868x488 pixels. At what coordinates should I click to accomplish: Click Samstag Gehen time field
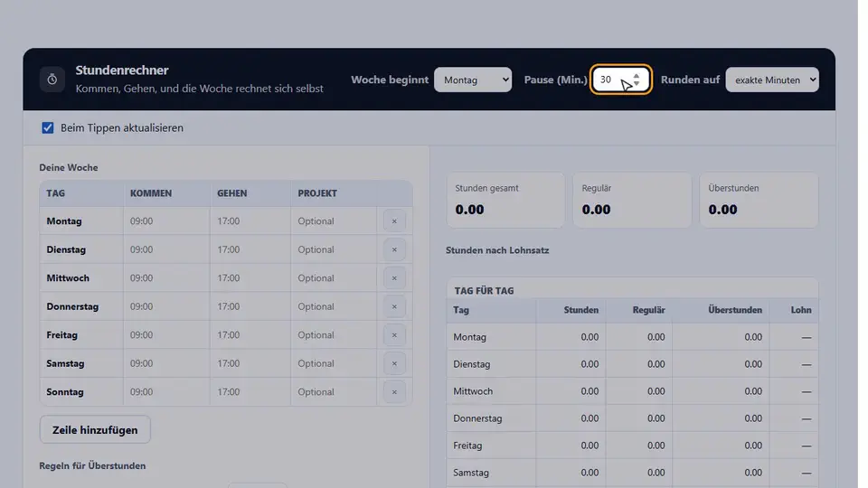(x=250, y=363)
